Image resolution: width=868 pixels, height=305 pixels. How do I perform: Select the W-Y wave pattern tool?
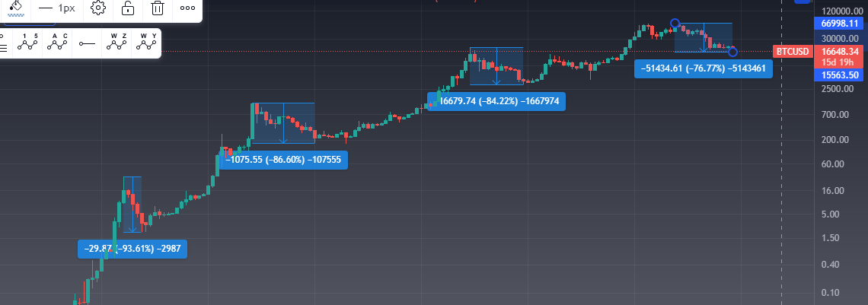tap(145, 43)
